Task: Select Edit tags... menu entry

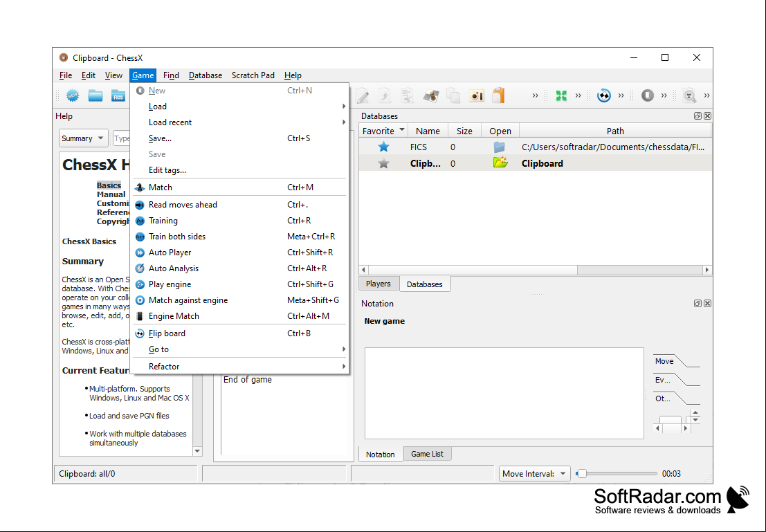Action: coord(240,170)
